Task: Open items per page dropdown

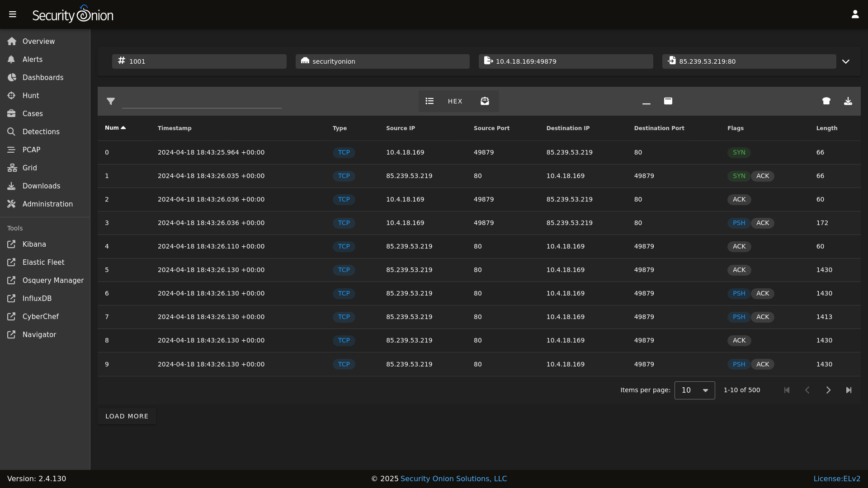Action: pos(694,390)
